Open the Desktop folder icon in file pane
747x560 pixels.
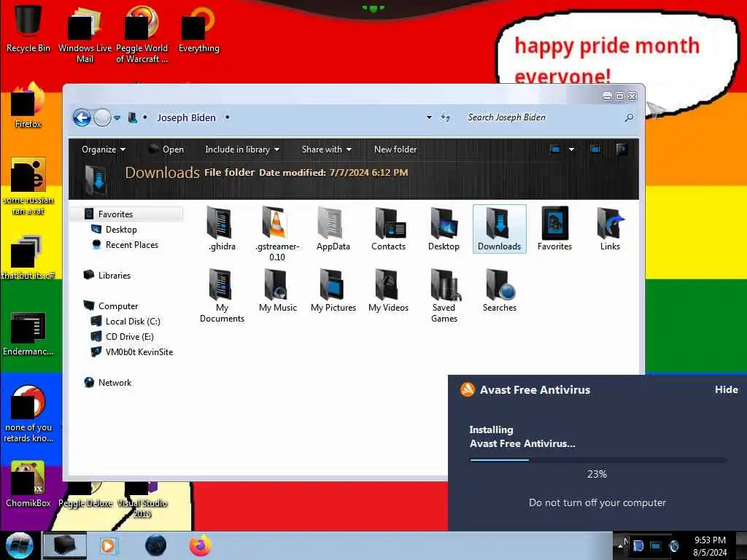pyautogui.click(x=444, y=229)
